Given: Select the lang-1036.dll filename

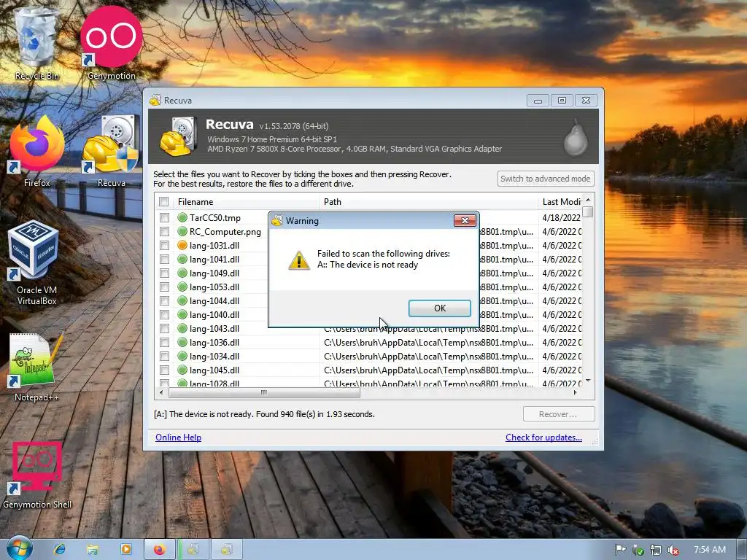Looking at the screenshot, I should [x=214, y=342].
